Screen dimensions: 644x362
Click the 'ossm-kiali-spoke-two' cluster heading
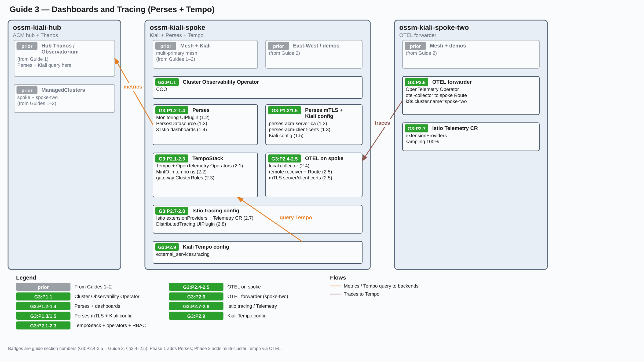pos(434,27)
